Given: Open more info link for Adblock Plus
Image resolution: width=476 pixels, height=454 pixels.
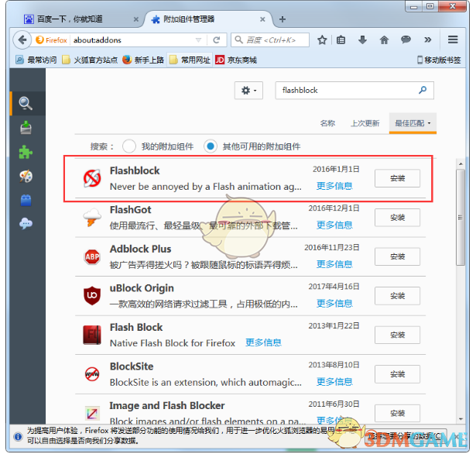Looking at the screenshot, I should click(334, 264).
